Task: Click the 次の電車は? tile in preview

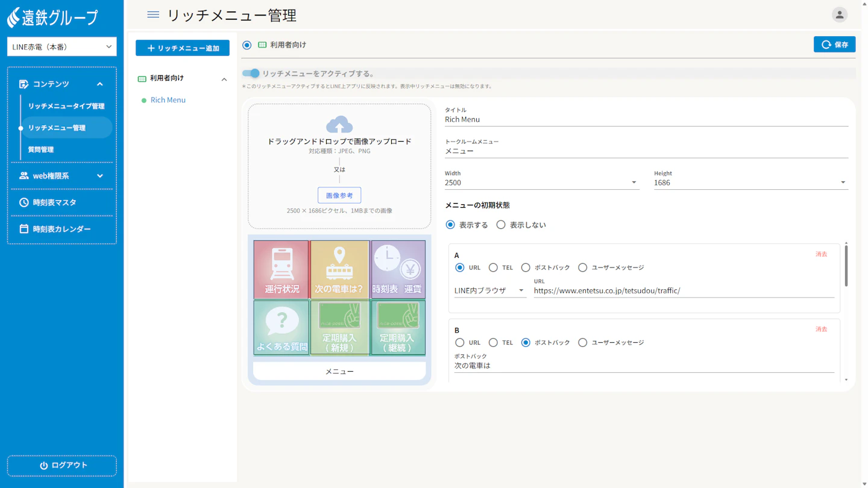Action: pos(339,269)
